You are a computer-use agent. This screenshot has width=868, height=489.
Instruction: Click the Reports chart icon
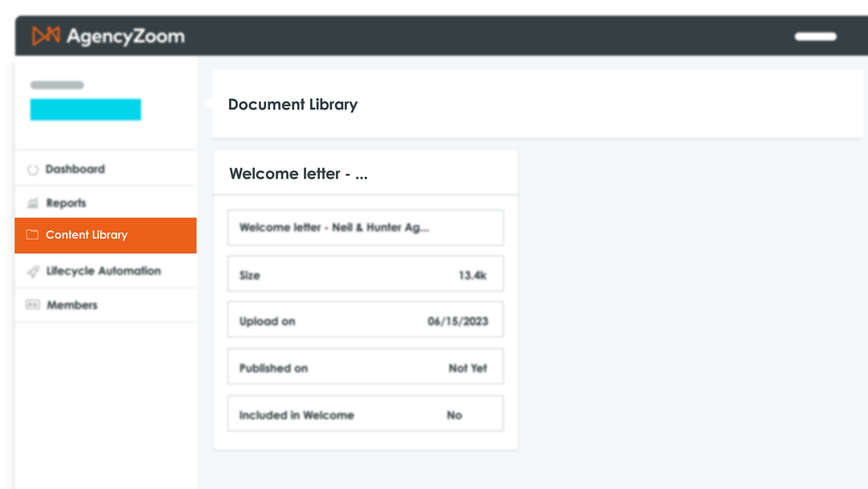coord(32,203)
